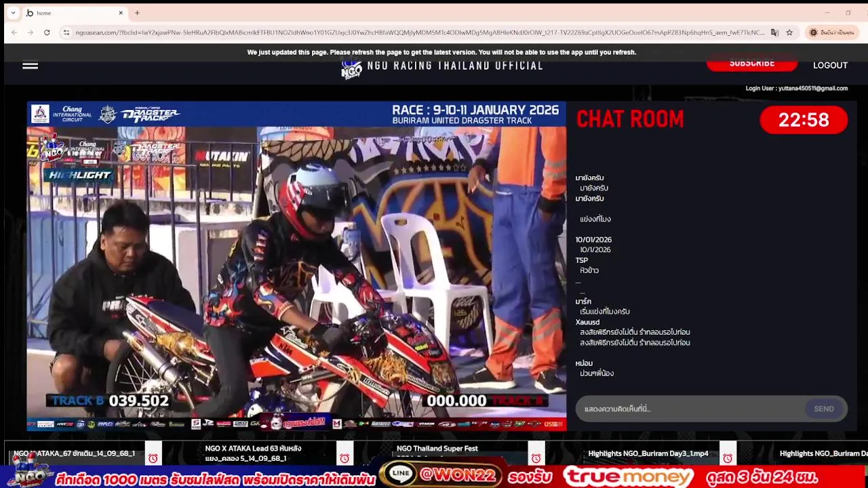
Task: Select the home browser tab
Action: tap(75, 13)
